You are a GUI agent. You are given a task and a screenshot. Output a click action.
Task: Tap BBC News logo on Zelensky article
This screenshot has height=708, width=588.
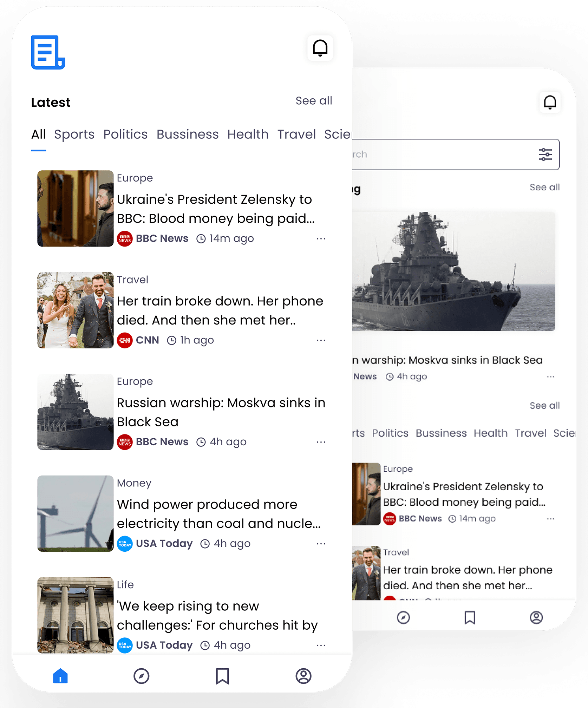(x=125, y=239)
